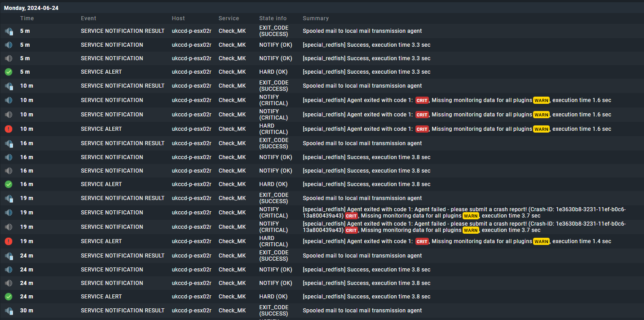Click the green OK icon on the 5 m service alert
Image resolution: width=644 pixels, height=320 pixels.
coord(9,72)
